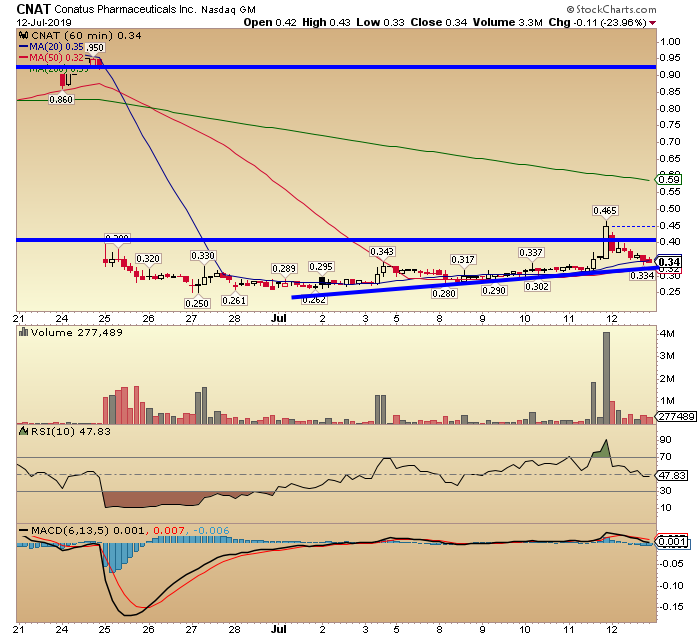Click the 0.289 price annotation

pos(284,268)
